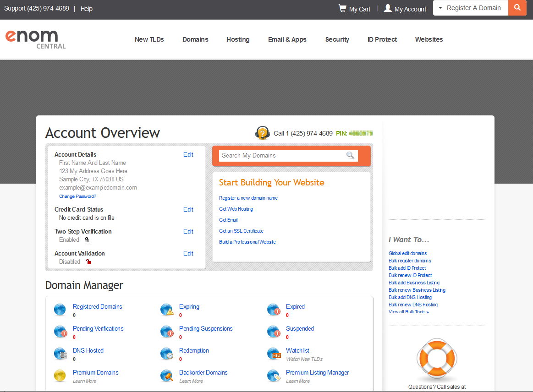Open the Registered Domains text link

tap(97, 306)
